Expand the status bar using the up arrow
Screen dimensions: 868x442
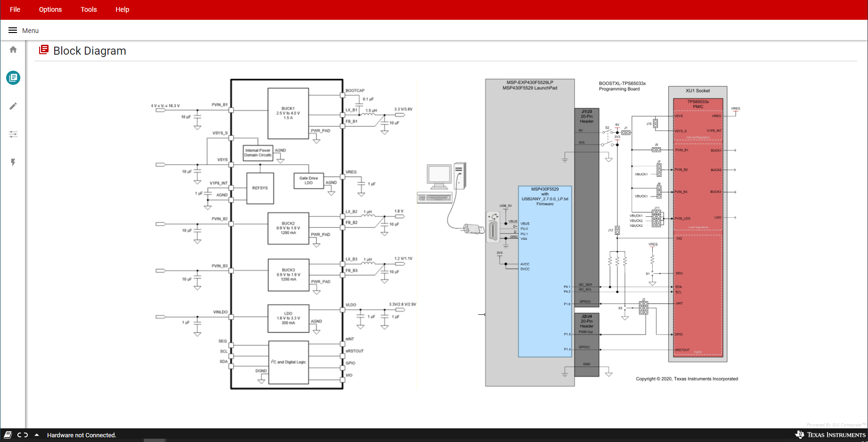pos(36,435)
